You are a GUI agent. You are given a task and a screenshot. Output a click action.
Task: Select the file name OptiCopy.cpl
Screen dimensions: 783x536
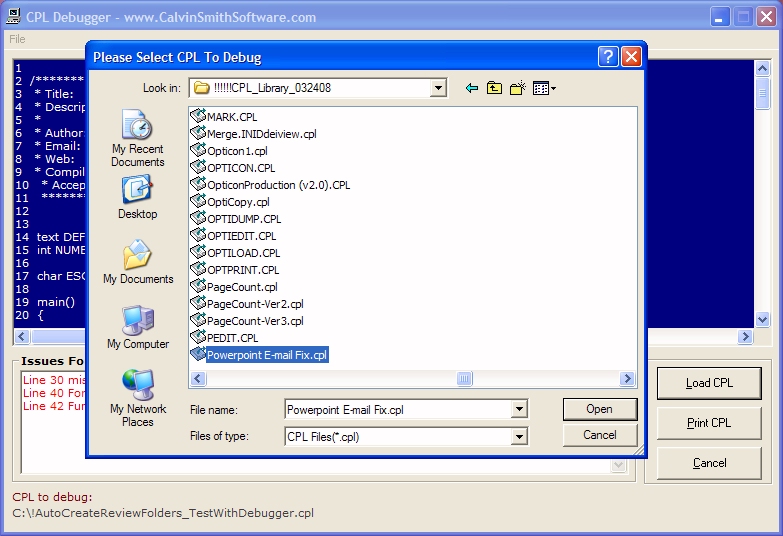click(238, 202)
